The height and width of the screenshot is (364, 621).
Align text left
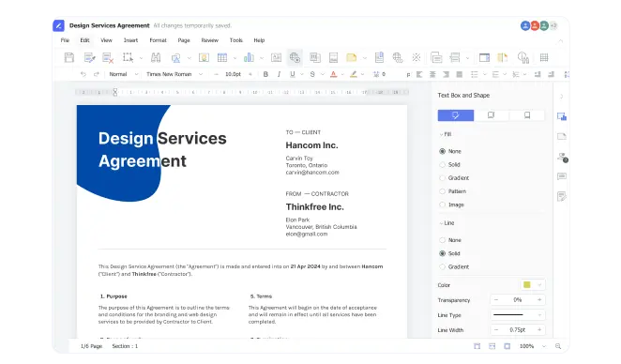click(x=419, y=74)
